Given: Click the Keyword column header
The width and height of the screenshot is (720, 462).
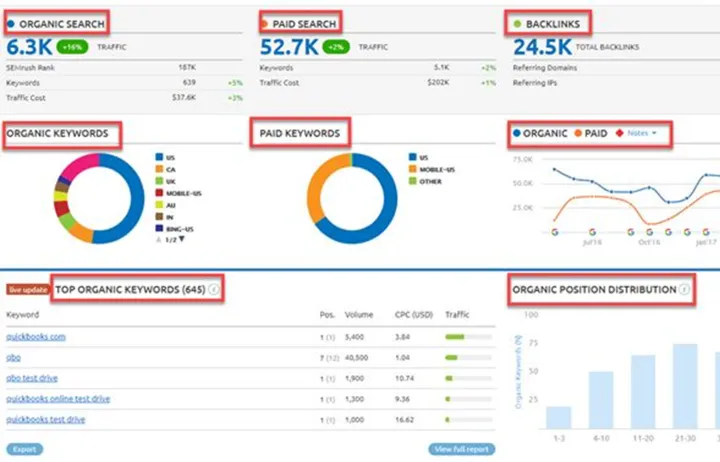Looking at the screenshot, I should 22,315.
